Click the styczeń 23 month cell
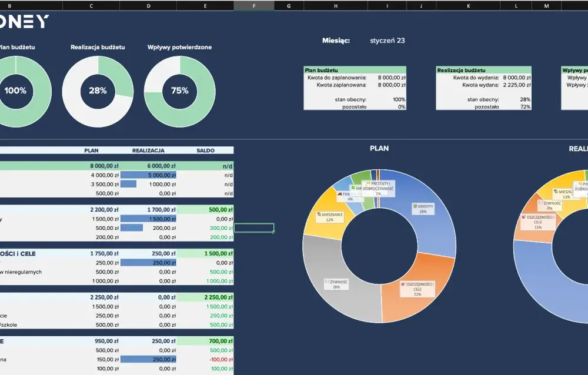 [387, 41]
